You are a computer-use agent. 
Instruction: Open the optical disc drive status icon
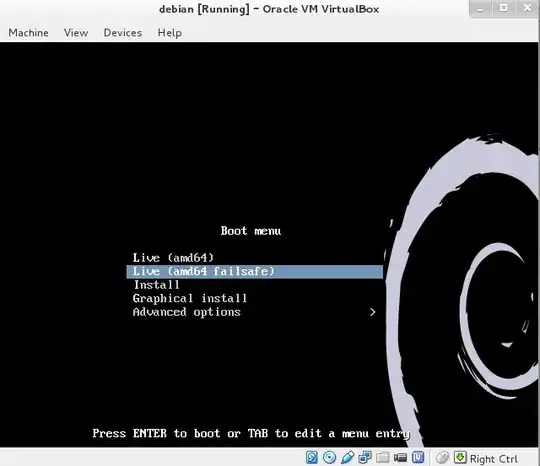pos(330,457)
